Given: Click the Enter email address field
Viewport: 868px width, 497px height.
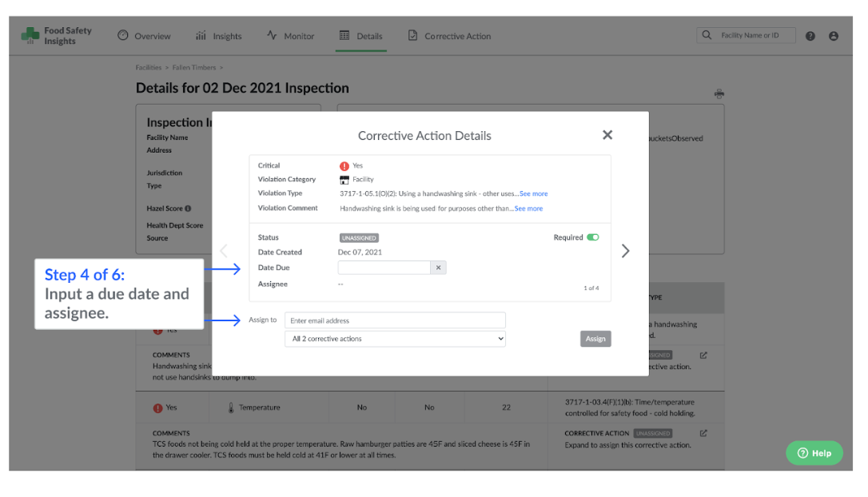Looking at the screenshot, I should [396, 320].
